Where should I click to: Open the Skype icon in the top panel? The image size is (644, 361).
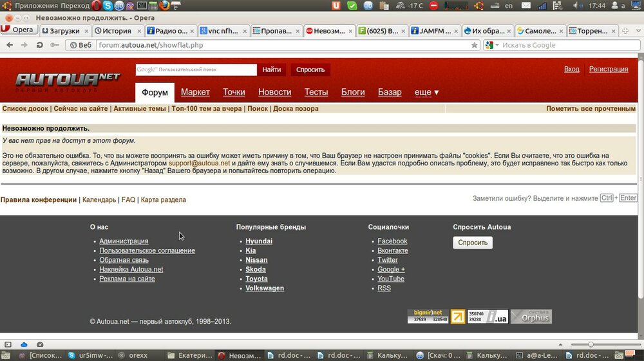tap(108, 6)
